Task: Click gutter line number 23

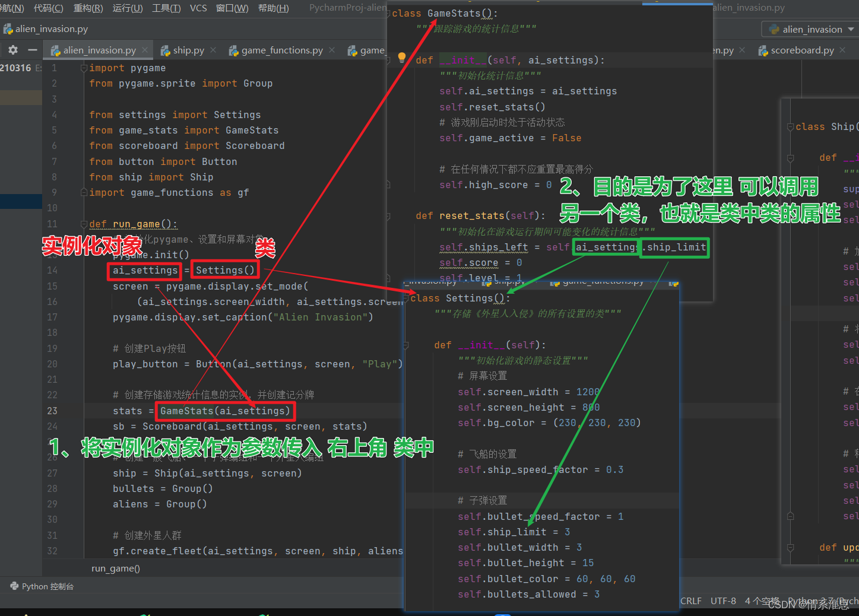Action: [x=52, y=411]
